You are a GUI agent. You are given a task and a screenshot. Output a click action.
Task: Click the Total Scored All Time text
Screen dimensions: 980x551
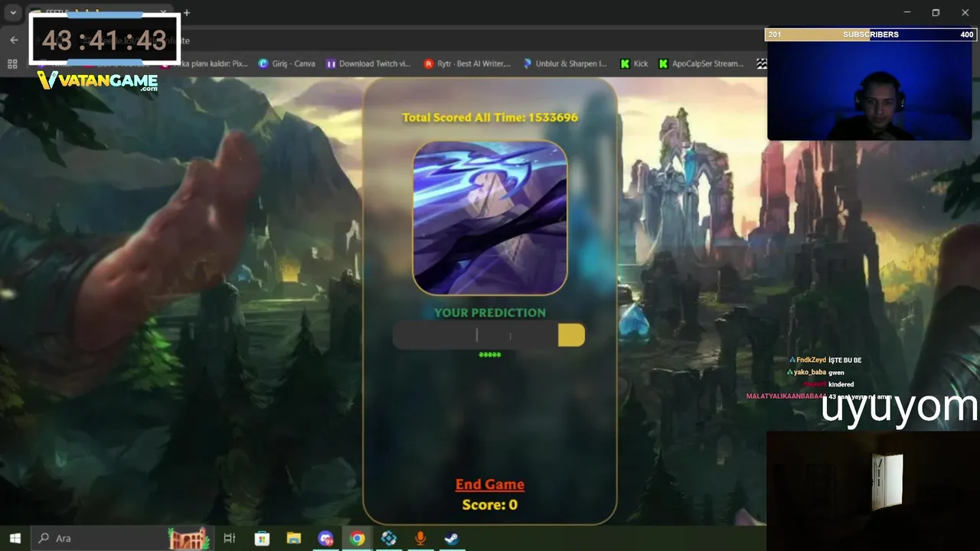[x=490, y=117]
